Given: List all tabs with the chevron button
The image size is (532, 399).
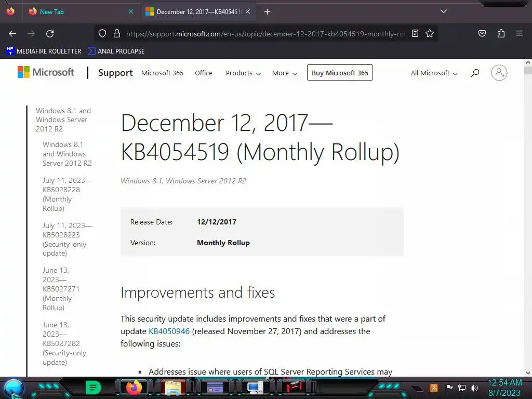Looking at the screenshot, I should pos(444,11).
